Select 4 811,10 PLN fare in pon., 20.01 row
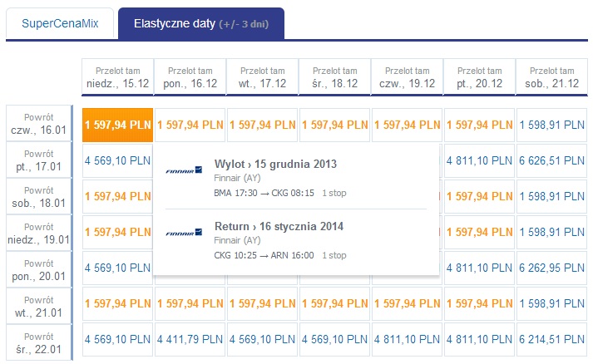Image resolution: width=593 pixels, height=364 pixels. [x=479, y=268]
